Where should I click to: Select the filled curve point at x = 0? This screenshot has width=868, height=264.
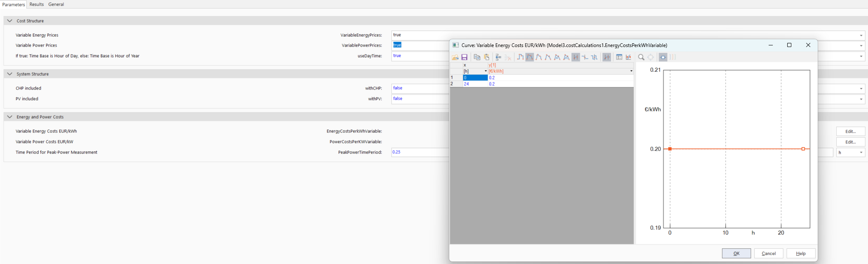(x=670, y=149)
